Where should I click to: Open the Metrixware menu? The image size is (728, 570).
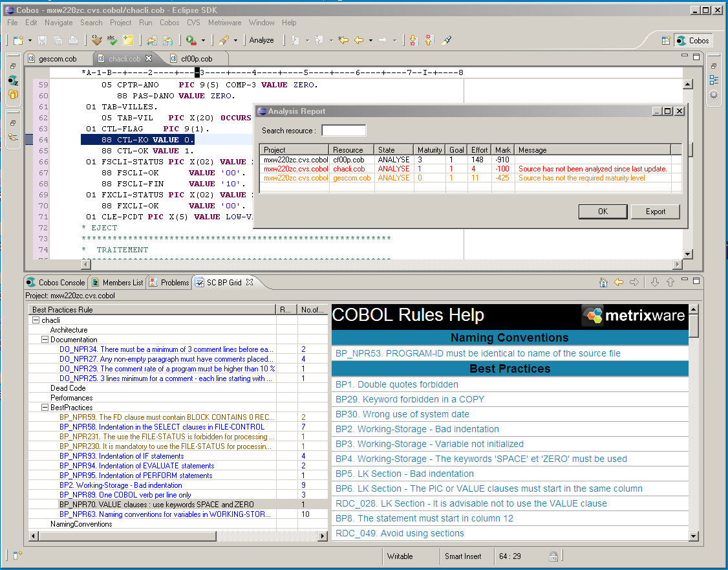click(x=225, y=22)
